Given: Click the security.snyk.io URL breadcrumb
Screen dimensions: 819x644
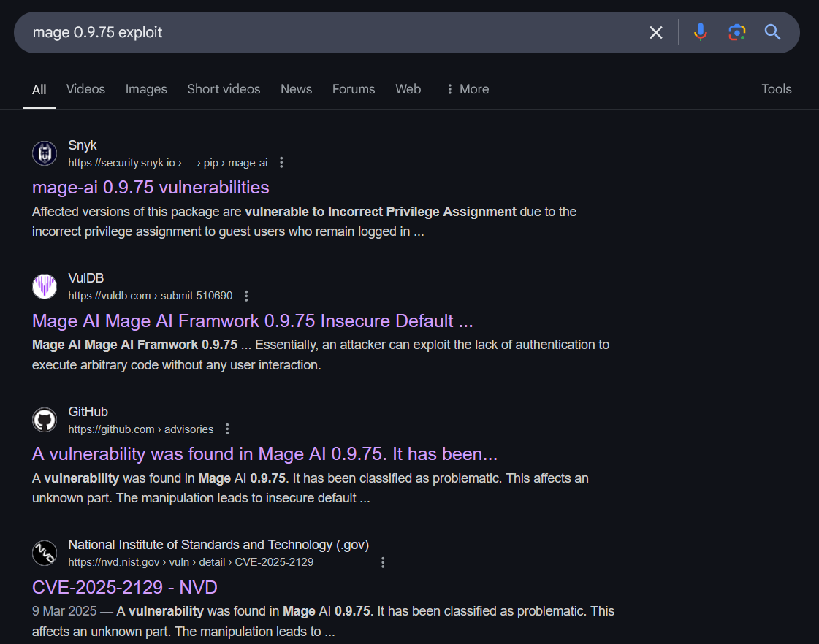Looking at the screenshot, I should [x=167, y=163].
